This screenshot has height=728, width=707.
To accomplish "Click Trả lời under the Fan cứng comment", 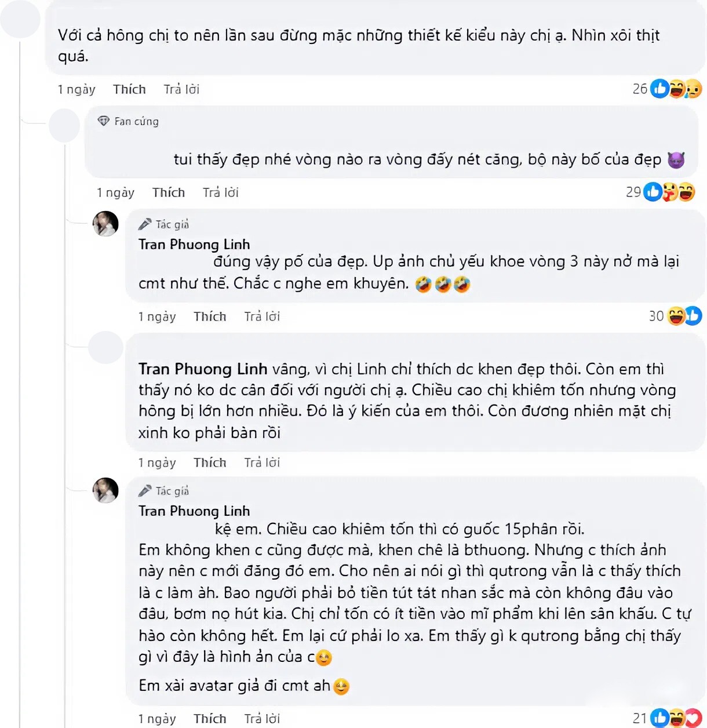I will pos(220,192).
